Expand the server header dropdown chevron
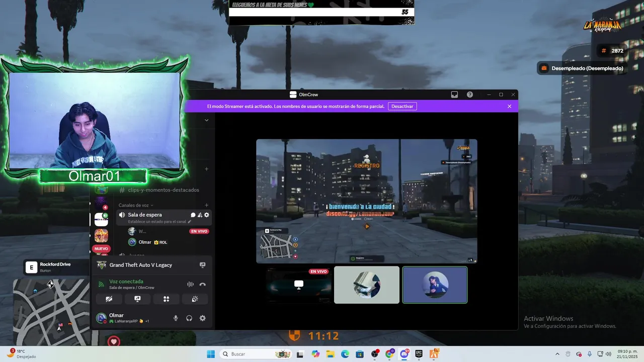 (x=206, y=120)
